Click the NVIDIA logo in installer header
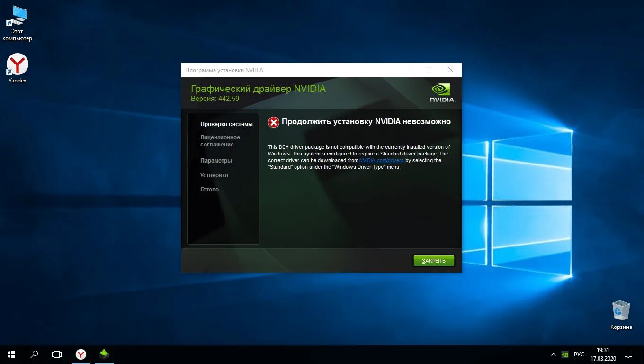This screenshot has height=364, width=644. pos(442,93)
